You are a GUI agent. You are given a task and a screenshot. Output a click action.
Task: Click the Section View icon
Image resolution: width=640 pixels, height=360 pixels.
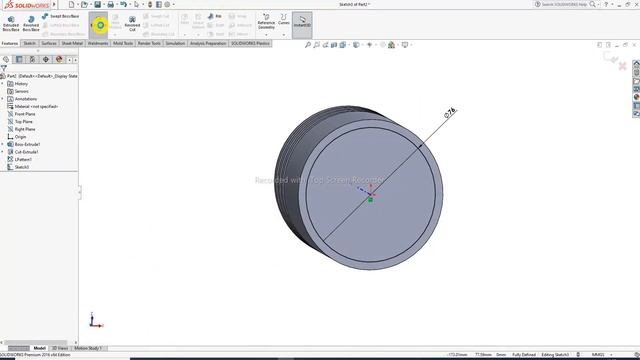click(x=334, y=45)
